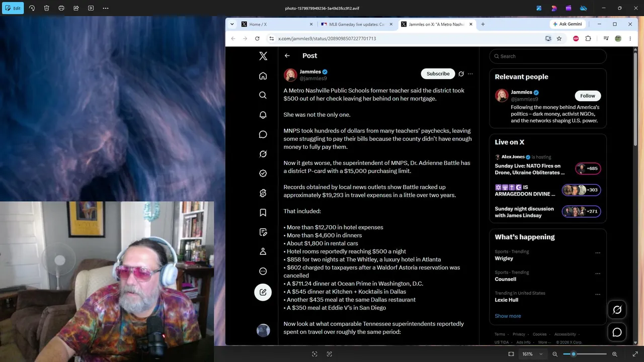Open Explore magnifier in X sidebar

[263, 95]
